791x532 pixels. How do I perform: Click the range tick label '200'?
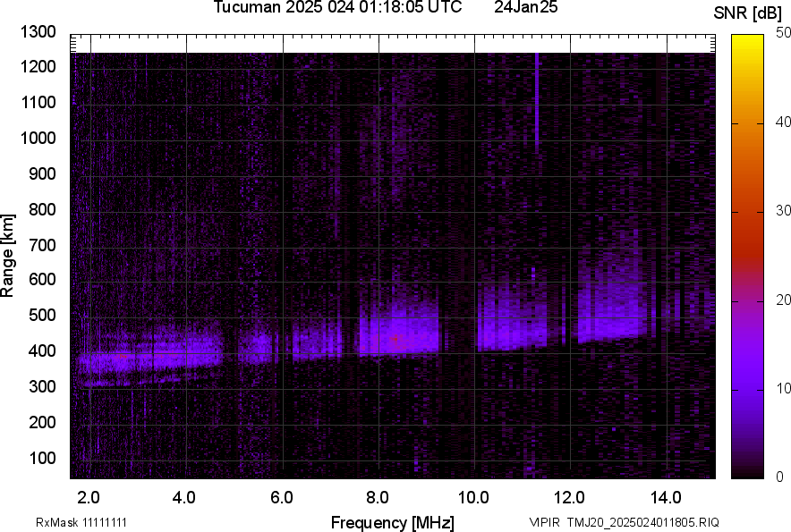point(42,422)
